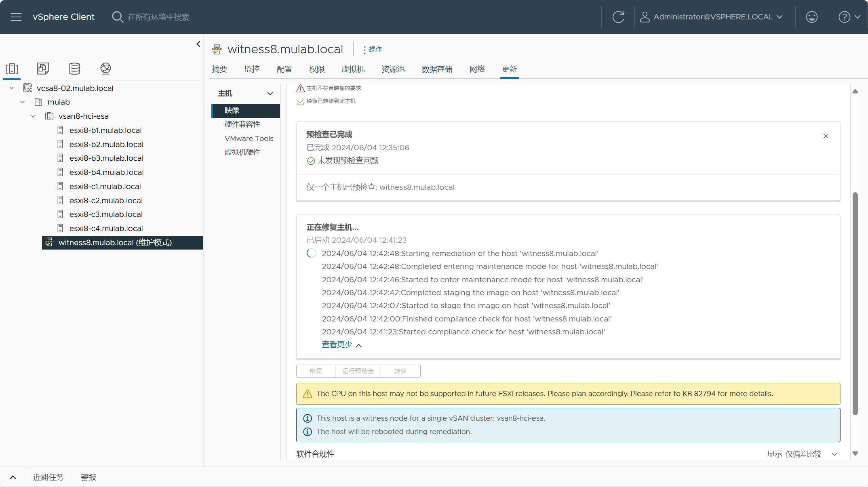The width and height of the screenshot is (868, 487).
Task: Click the 运行预检查 button
Action: [358, 371]
